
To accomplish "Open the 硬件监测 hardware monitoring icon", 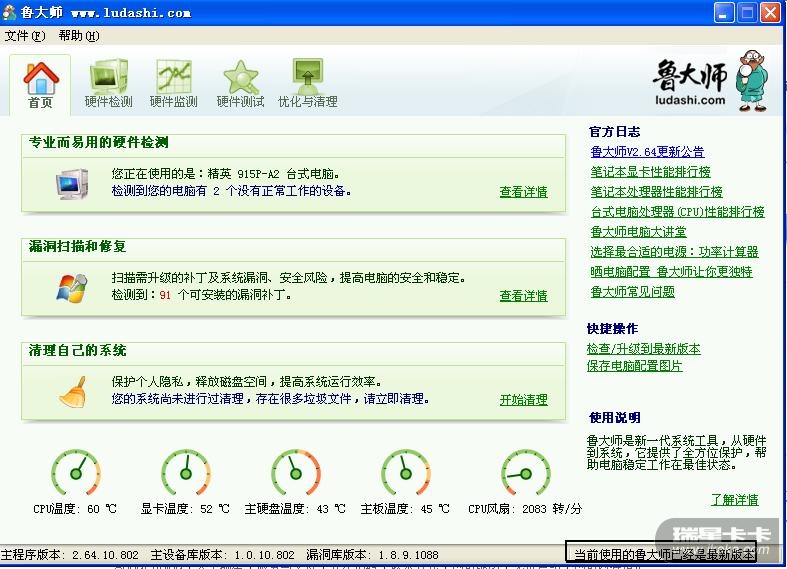I will coord(174,76).
